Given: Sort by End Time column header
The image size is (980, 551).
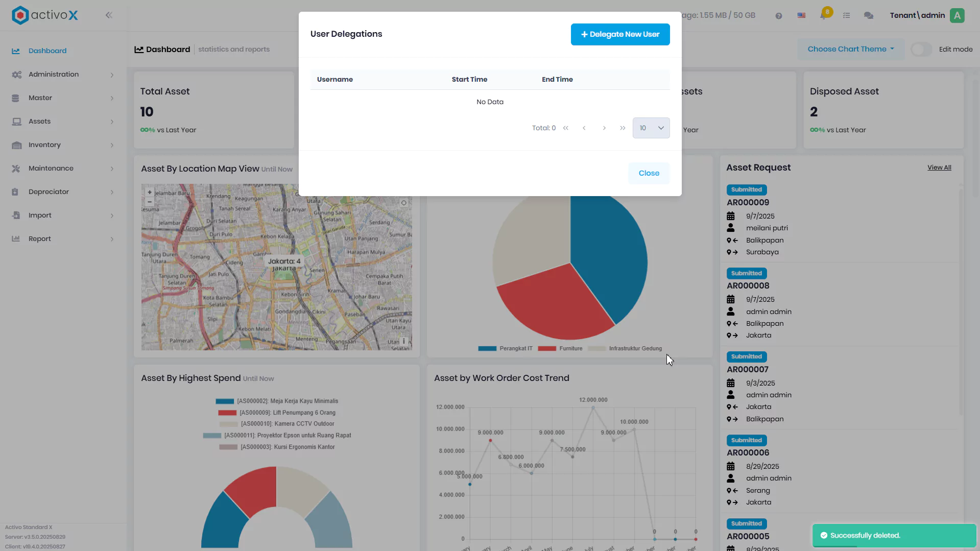Looking at the screenshot, I should [x=557, y=80].
